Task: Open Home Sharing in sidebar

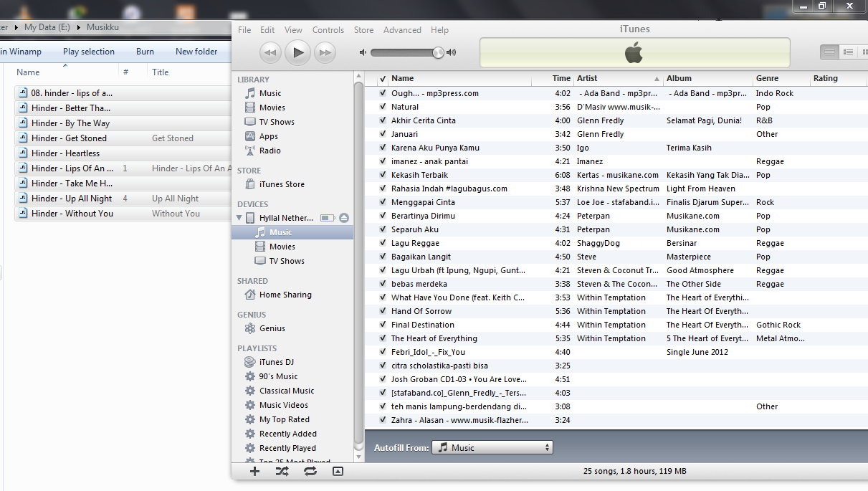Action: tap(285, 295)
